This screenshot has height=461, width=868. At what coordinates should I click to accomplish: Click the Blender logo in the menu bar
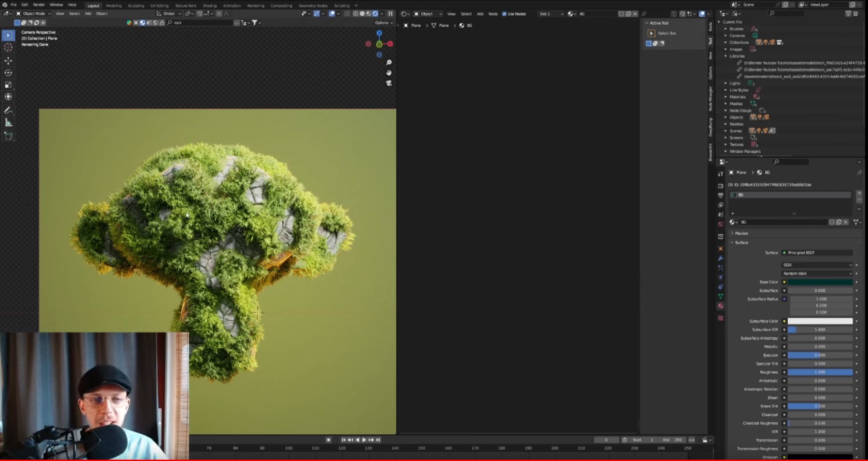click(5, 5)
